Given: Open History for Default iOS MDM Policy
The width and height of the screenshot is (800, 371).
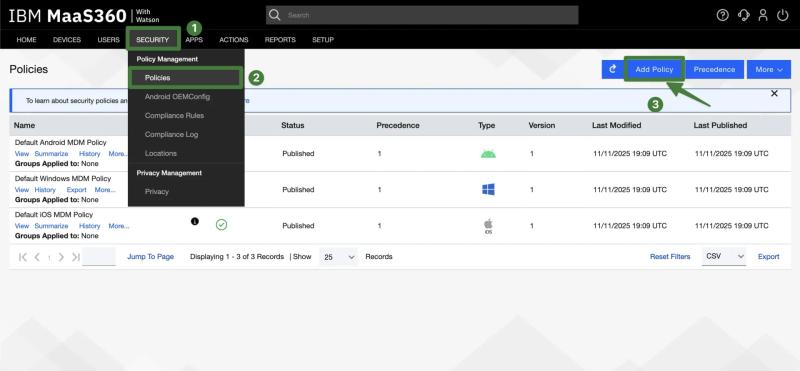Looking at the screenshot, I should pyautogui.click(x=90, y=226).
